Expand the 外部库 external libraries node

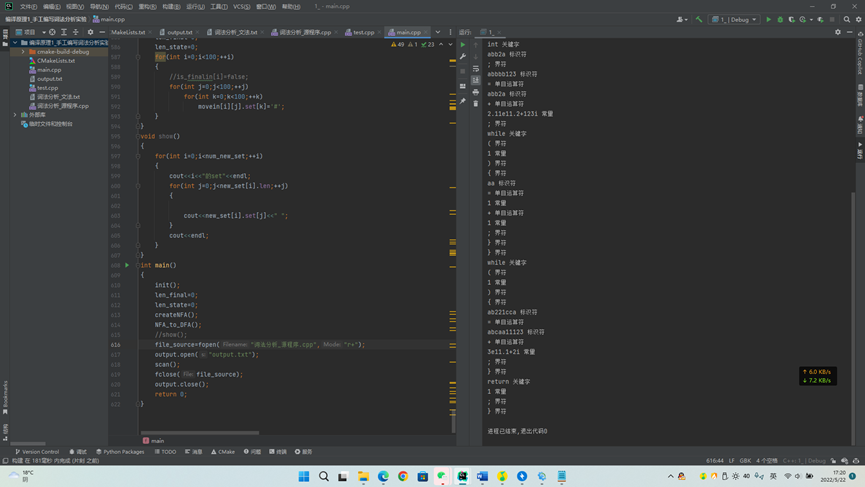pyautogui.click(x=15, y=115)
